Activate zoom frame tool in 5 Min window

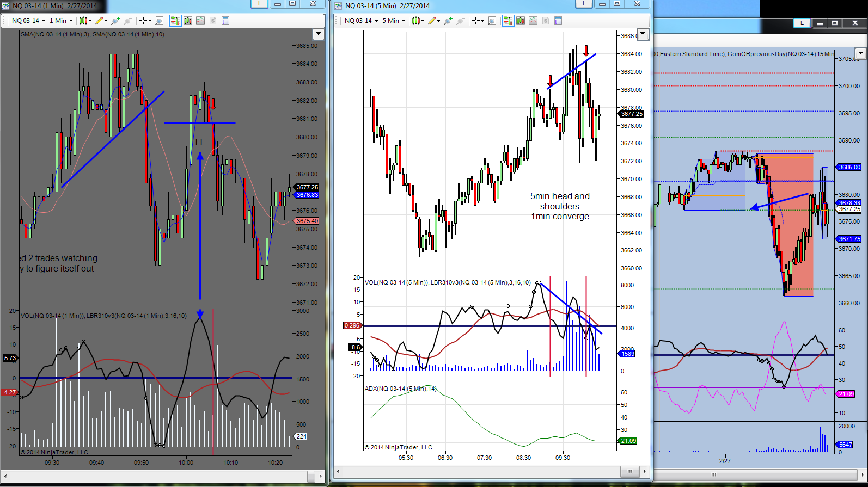point(492,21)
